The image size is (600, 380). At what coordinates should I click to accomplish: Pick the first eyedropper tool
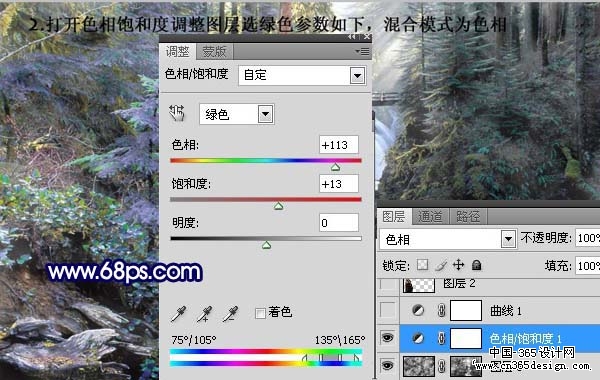point(178,313)
